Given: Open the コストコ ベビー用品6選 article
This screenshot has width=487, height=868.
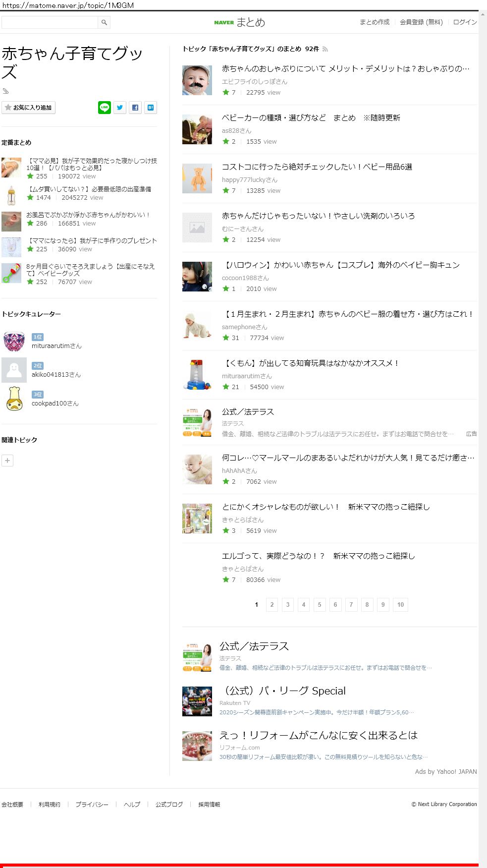Looking at the screenshot, I should (x=317, y=167).
